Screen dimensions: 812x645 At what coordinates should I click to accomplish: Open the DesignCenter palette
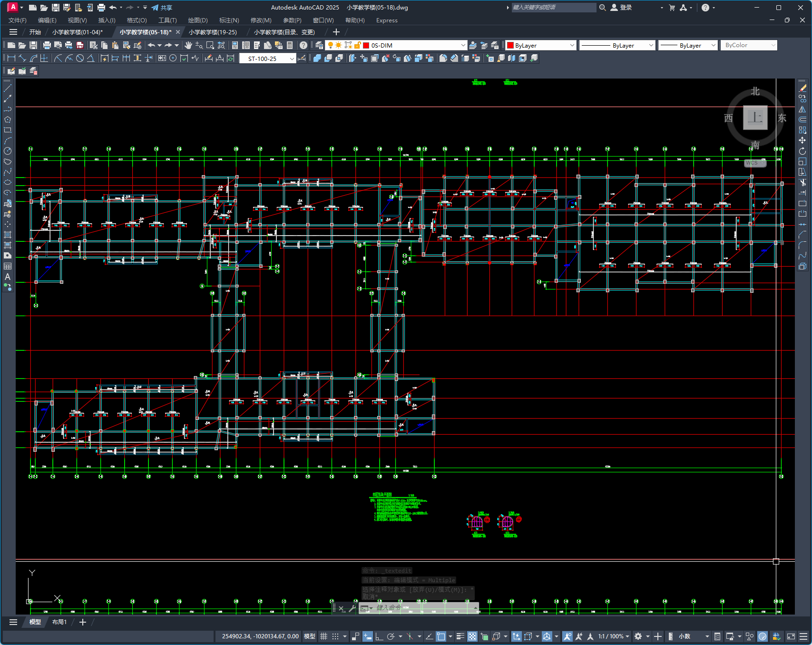[246, 45]
